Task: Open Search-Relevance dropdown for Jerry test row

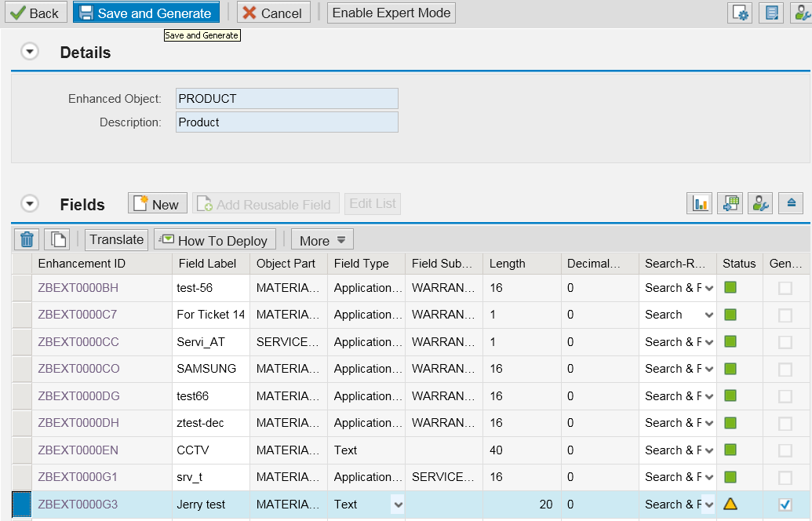Action: [709, 505]
